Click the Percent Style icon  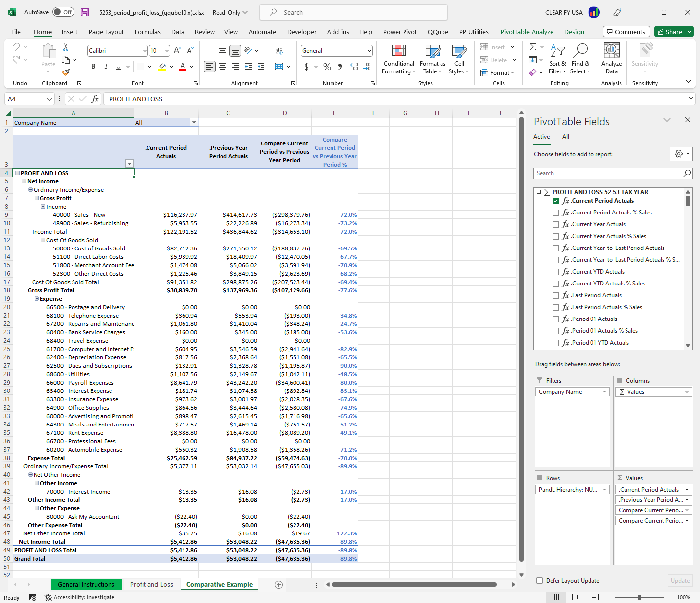coord(327,66)
